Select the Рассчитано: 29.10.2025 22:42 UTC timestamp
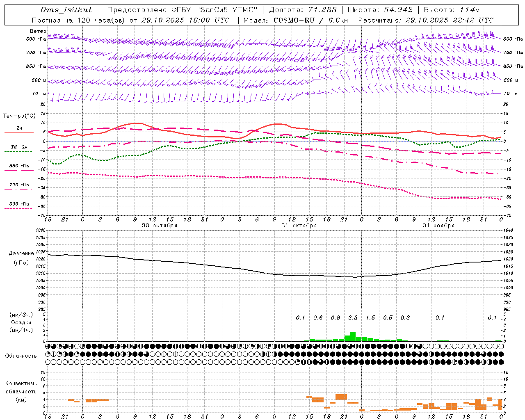The width and height of the screenshot is (525, 420). click(x=426, y=20)
